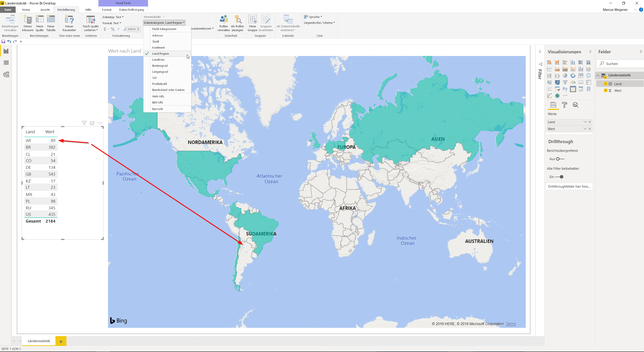Select the Python visual icon

pyautogui.click(x=565, y=89)
